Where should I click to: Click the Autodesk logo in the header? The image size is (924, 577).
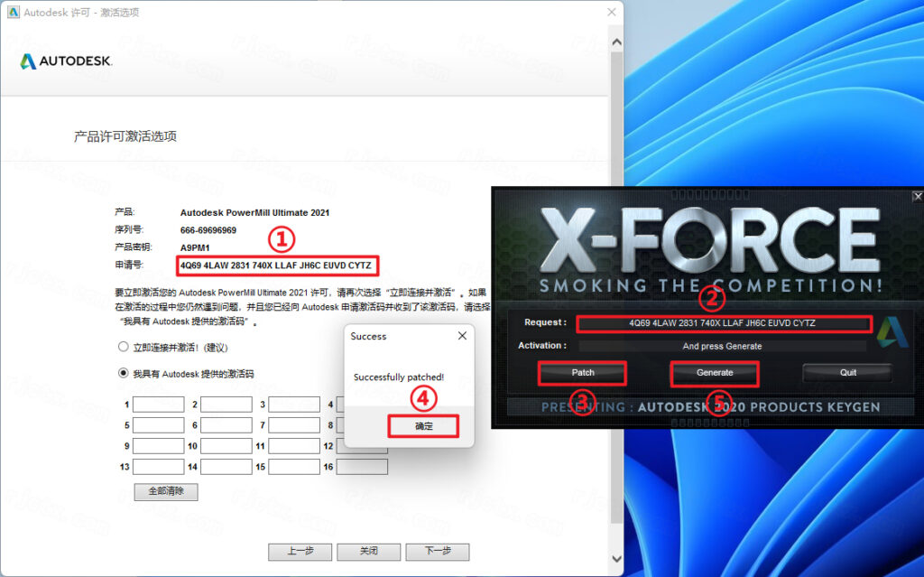[x=65, y=61]
